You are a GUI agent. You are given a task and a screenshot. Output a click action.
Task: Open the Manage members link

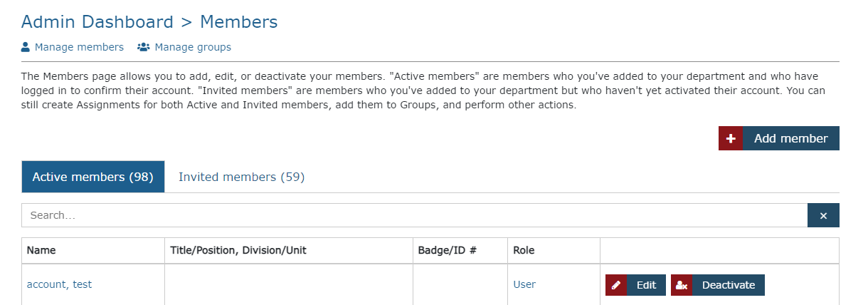point(79,47)
